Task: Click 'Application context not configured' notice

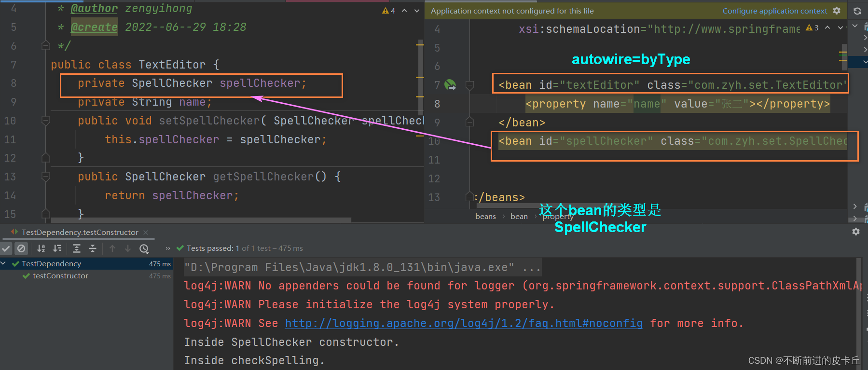Action: [x=512, y=11]
